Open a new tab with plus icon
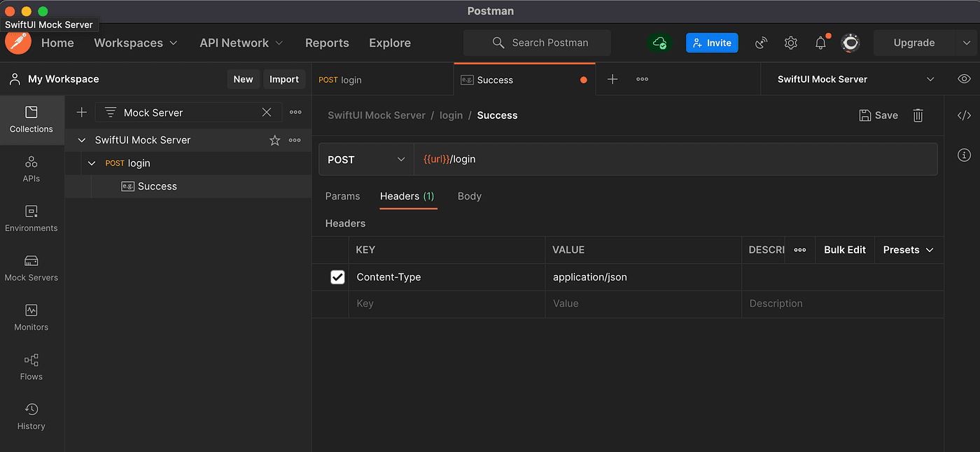The image size is (980, 452). 612,79
